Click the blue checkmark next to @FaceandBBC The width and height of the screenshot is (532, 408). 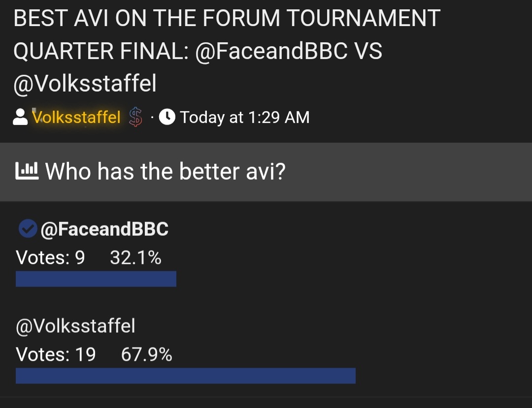[x=28, y=229]
